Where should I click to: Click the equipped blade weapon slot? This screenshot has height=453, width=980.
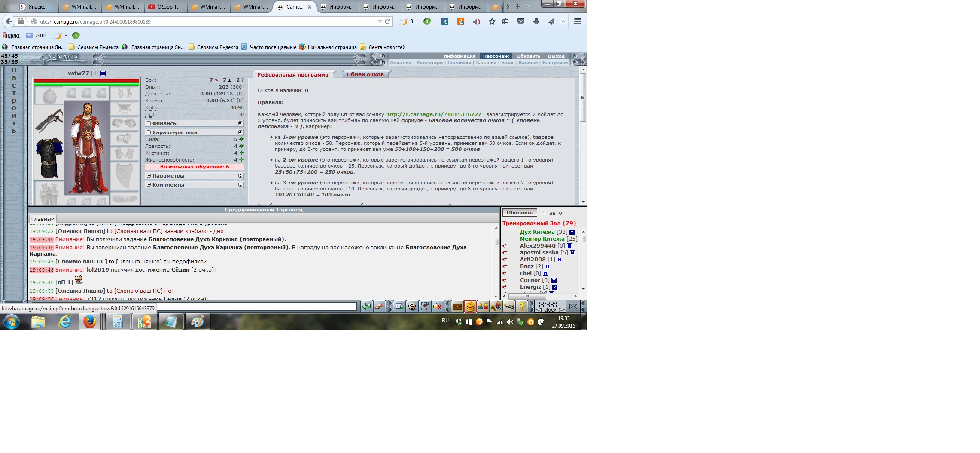coord(49,120)
